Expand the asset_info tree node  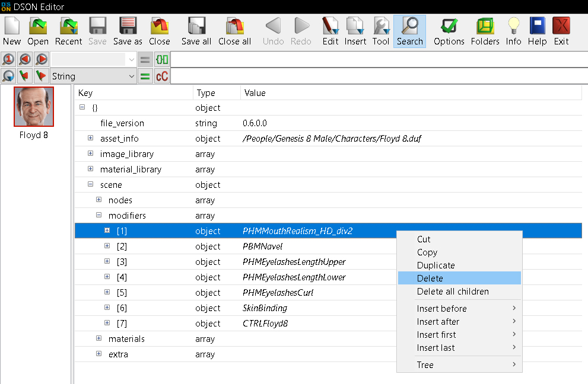[90, 138]
